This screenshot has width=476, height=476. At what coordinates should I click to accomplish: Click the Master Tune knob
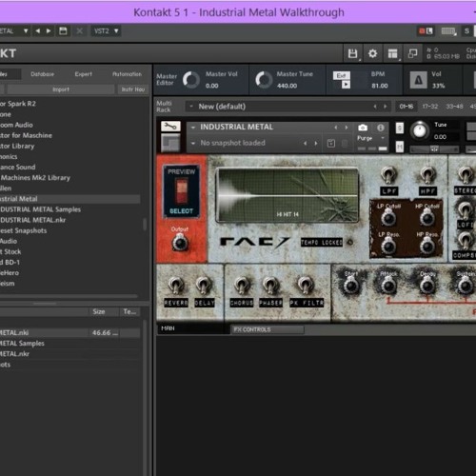pyautogui.click(x=264, y=80)
